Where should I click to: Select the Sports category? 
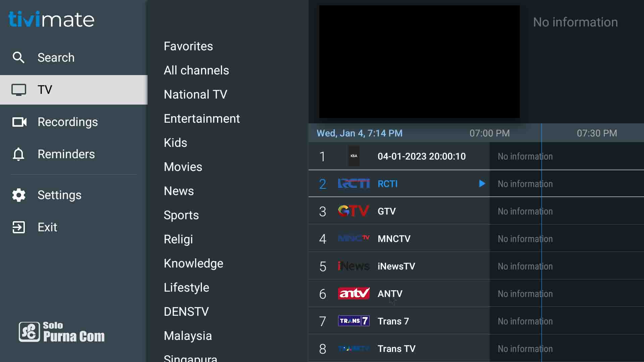181,215
